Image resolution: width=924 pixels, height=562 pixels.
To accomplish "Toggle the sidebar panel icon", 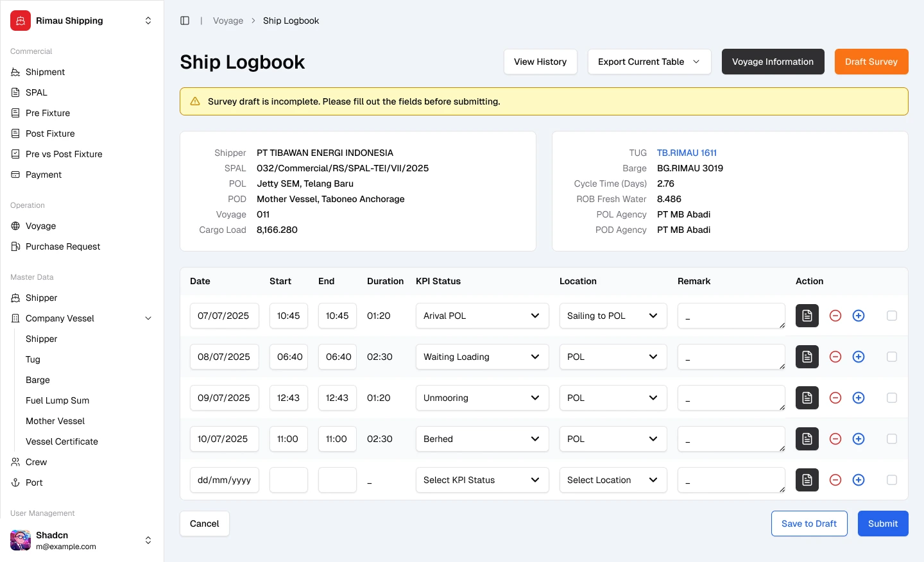I will tap(185, 21).
